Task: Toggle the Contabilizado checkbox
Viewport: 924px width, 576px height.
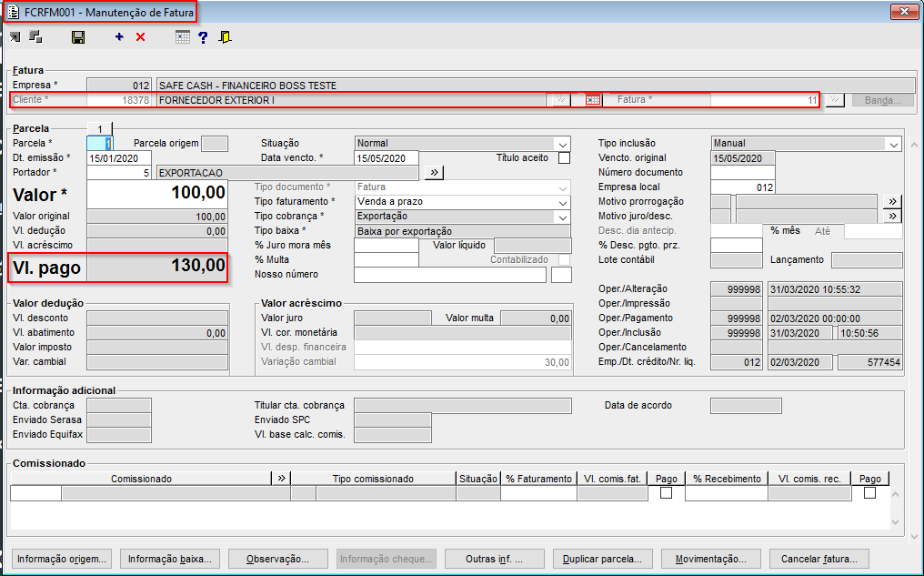Action: point(564,259)
